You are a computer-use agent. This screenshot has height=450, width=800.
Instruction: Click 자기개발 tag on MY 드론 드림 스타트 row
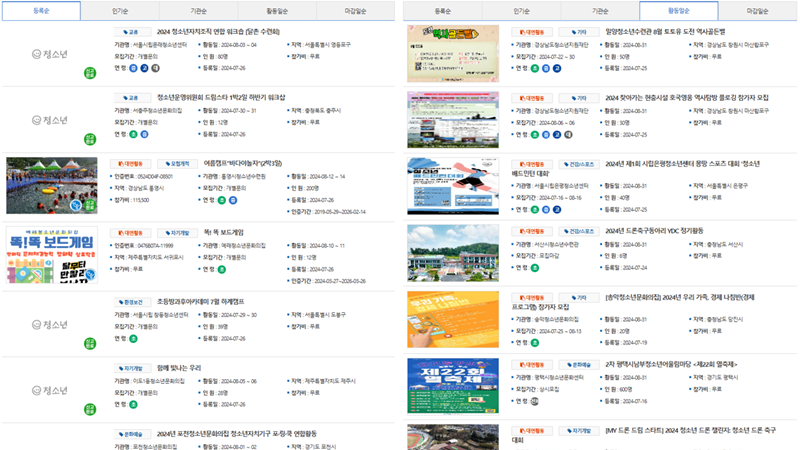(x=579, y=431)
